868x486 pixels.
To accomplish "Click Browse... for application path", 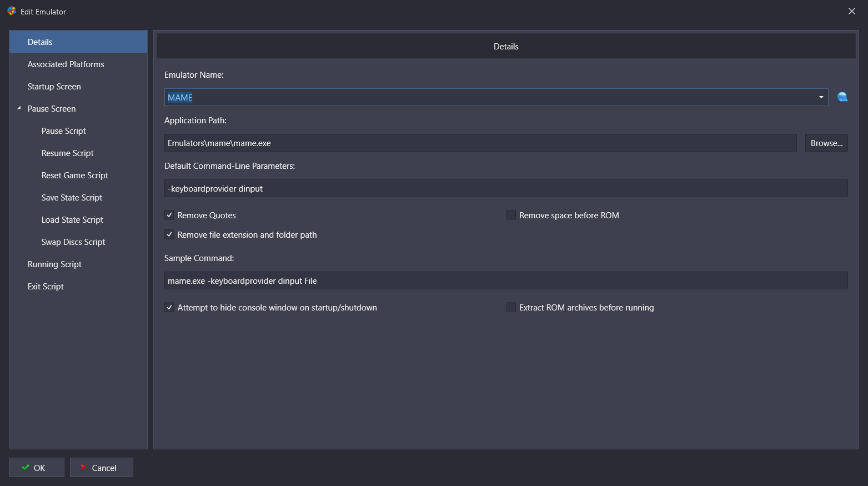I will [x=826, y=143].
